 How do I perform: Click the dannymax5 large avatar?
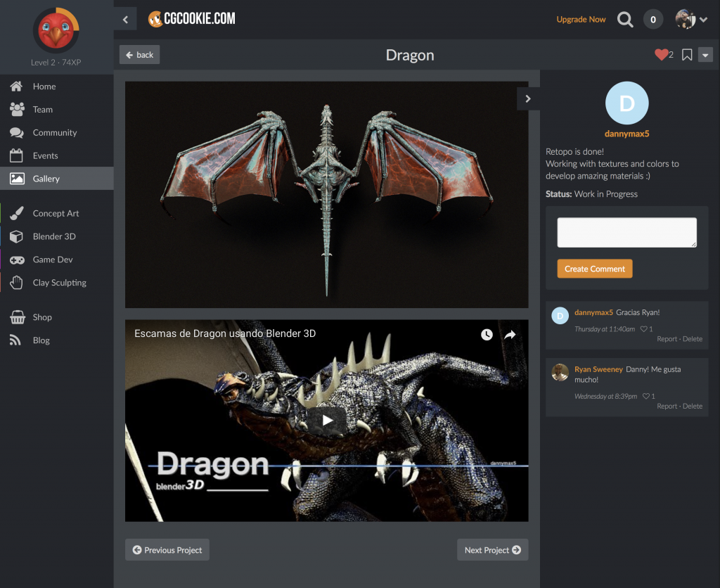626,103
